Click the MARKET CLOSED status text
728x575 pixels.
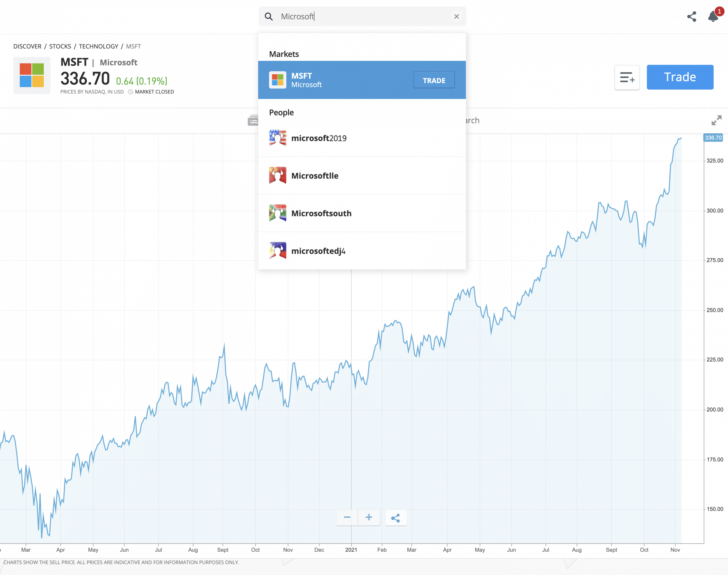point(154,92)
